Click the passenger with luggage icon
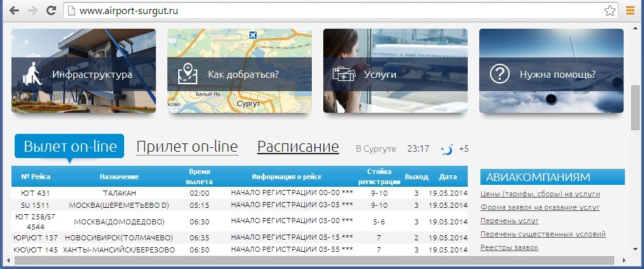Image resolution: width=644 pixels, height=269 pixels. [32, 74]
